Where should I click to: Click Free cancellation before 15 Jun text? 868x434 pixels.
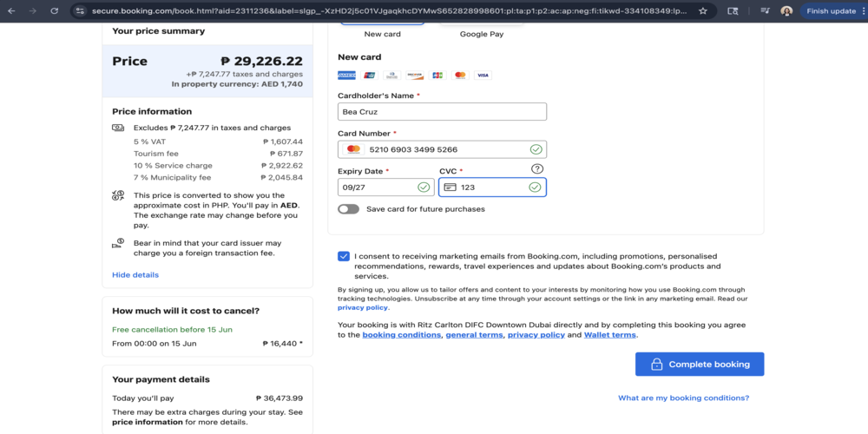pyautogui.click(x=172, y=329)
